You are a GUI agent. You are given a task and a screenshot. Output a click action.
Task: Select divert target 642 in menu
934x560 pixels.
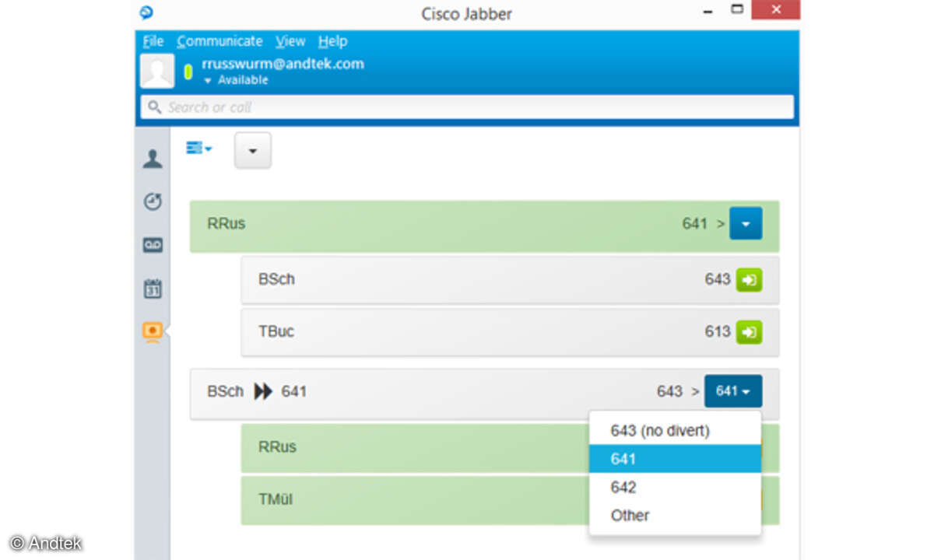tap(675, 487)
